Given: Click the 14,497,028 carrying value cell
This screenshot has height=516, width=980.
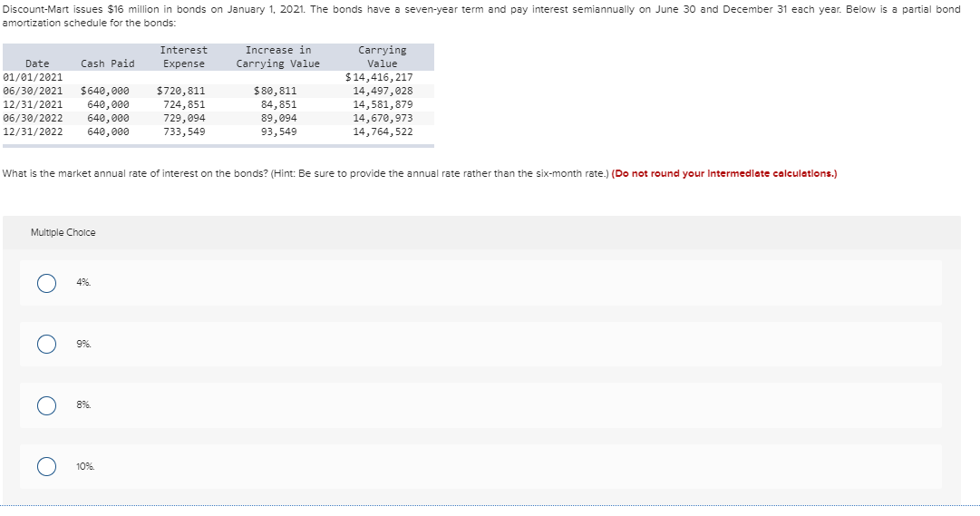Looking at the screenshot, I should (x=383, y=92).
